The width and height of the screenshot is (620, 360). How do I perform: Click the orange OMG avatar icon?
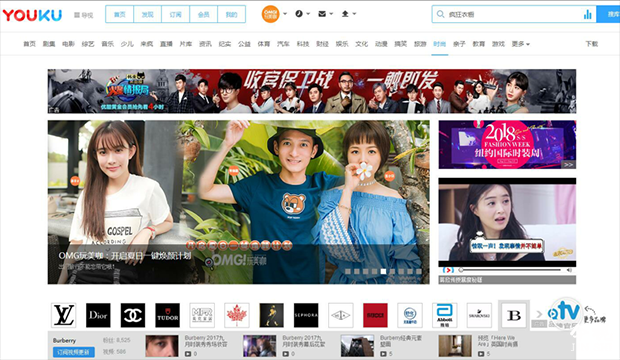coord(270,14)
